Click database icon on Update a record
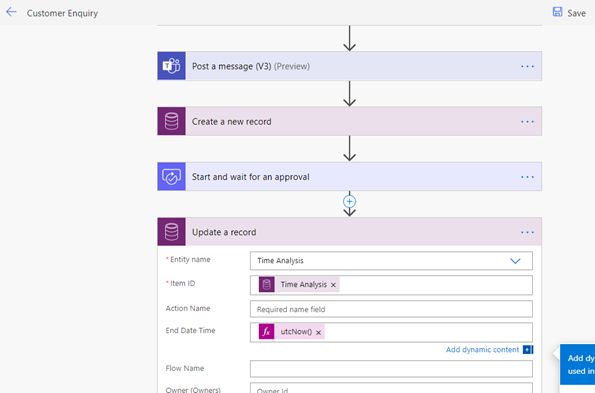 (x=172, y=232)
